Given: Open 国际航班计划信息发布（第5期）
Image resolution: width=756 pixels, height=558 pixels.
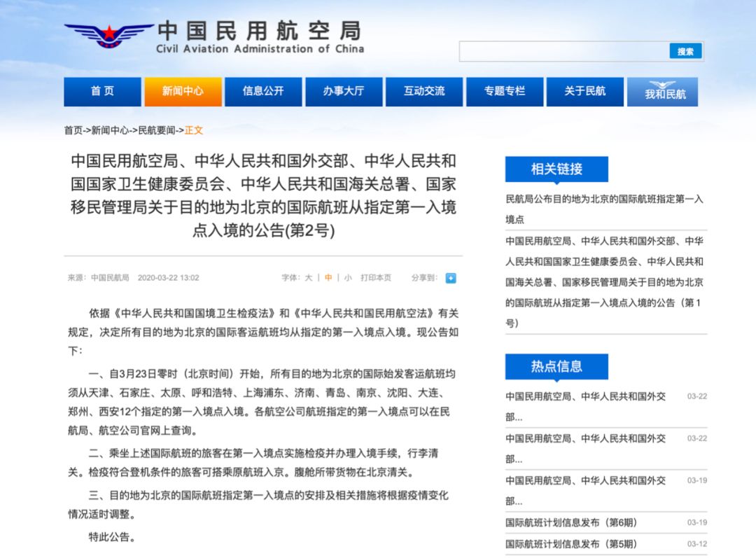Looking at the screenshot, I should [x=571, y=545].
